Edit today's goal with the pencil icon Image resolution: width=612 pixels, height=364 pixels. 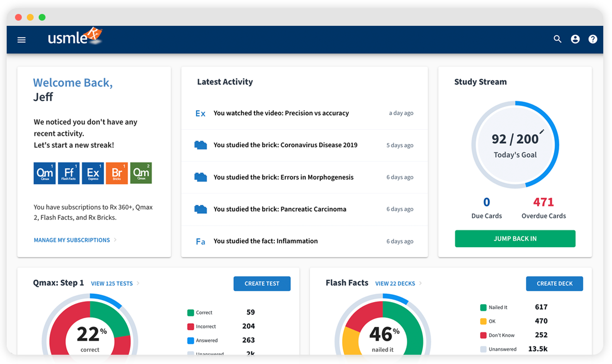point(542,131)
